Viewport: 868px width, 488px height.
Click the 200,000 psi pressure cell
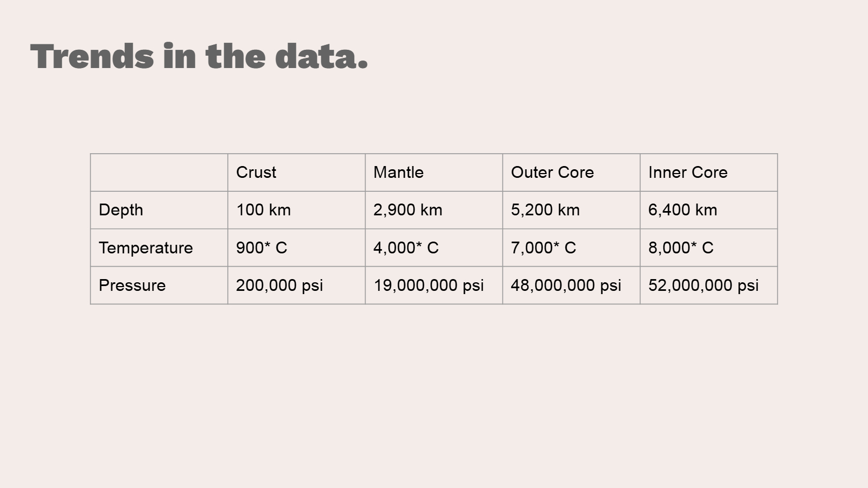tap(296, 285)
